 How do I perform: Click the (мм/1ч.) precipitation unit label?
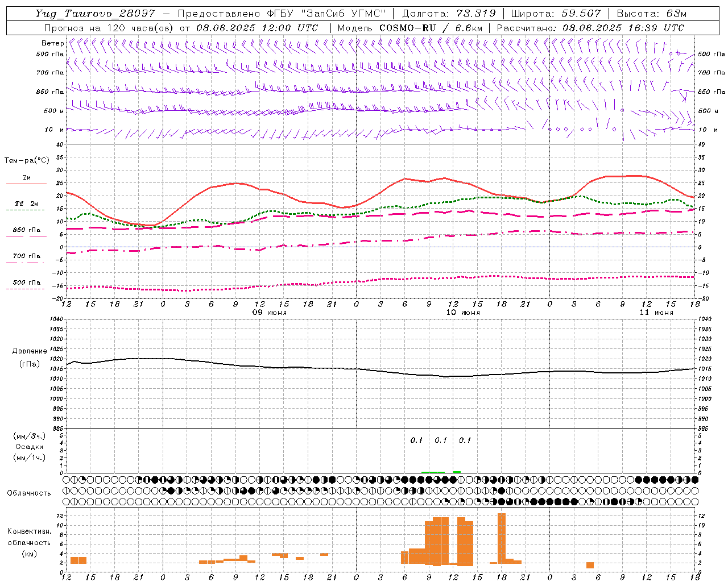[x=30, y=458]
